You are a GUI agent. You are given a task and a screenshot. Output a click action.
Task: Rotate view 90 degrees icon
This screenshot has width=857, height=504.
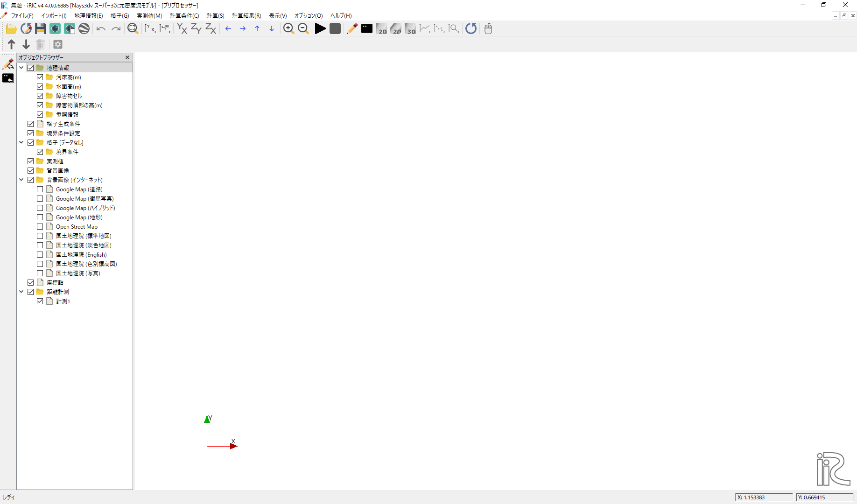(165, 29)
